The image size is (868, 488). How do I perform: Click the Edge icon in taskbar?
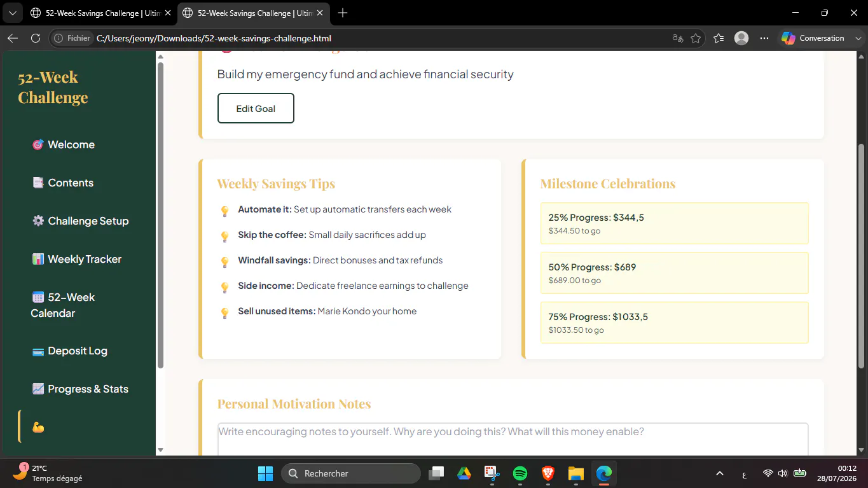tap(603, 473)
